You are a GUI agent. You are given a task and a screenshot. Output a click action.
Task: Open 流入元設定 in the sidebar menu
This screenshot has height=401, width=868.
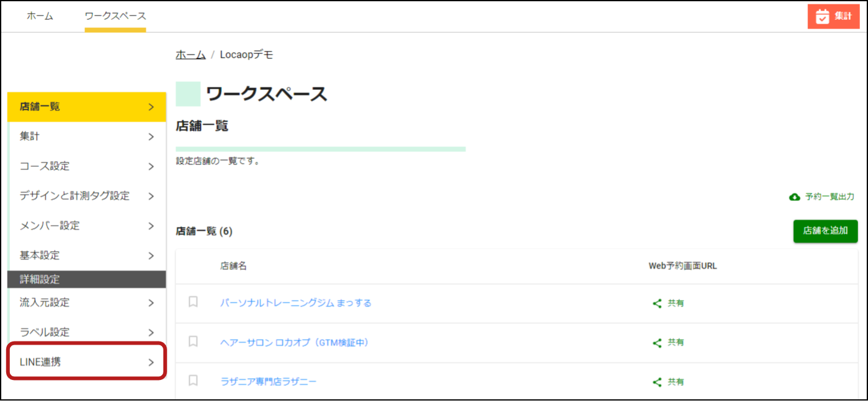coord(87,302)
